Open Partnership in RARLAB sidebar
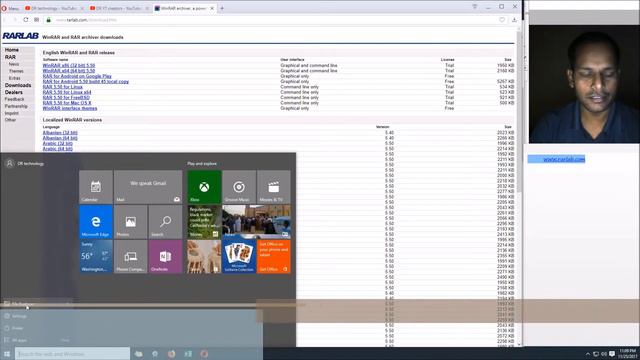Screen dimensions: 640x360 pos(16,106)
